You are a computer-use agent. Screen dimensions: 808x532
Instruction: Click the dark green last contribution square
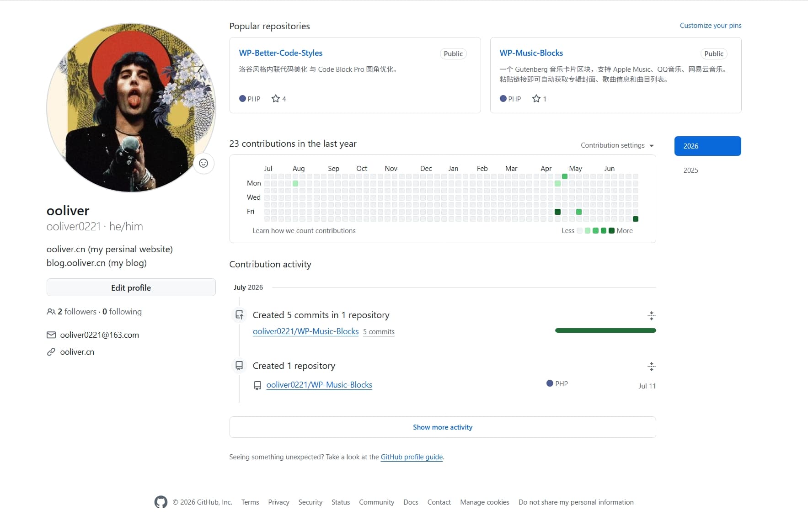click(x=635, y=219)
